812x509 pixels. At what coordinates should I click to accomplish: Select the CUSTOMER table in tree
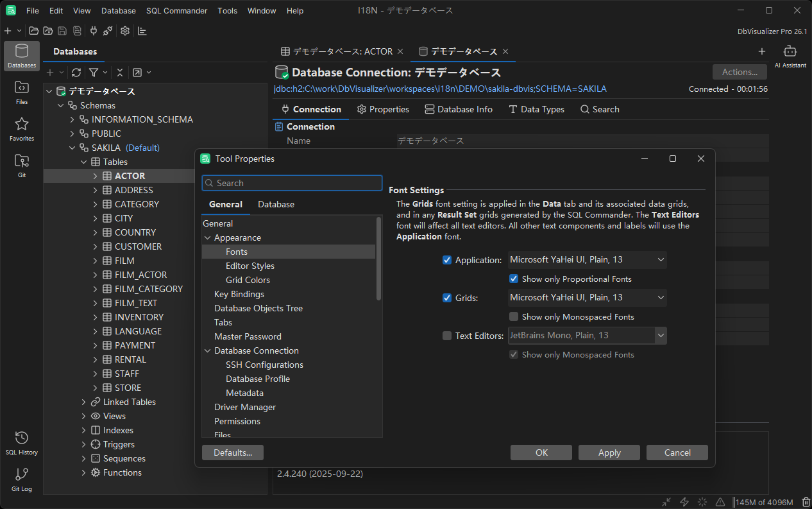tap(138, 246)
